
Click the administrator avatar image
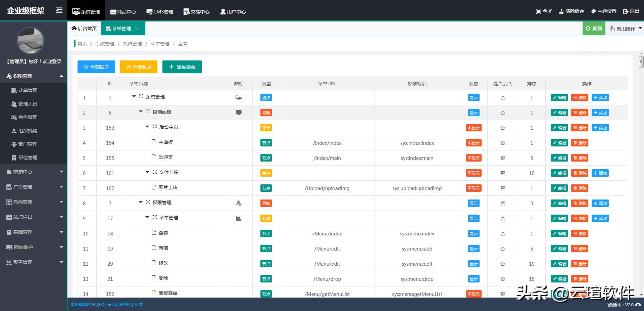tap(31, 41)
